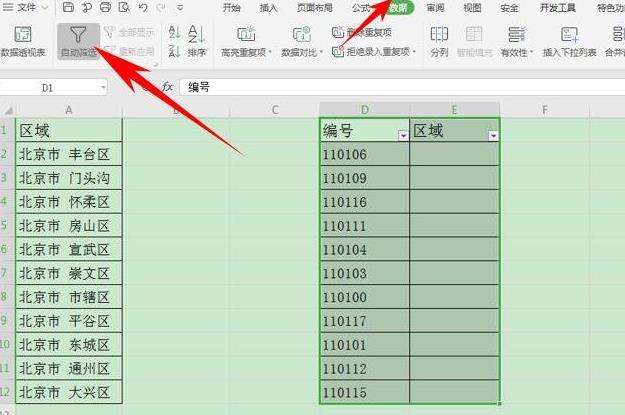The height and width of the screenshot is (415, 625).
Task: Select cell 北京市 平谷区
Action: pos(69,321)
